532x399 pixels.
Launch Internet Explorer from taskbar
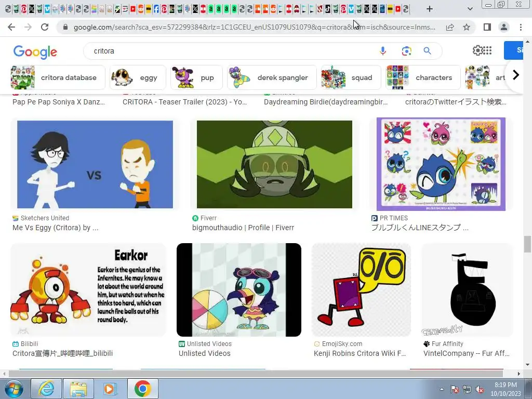[46, 389]
